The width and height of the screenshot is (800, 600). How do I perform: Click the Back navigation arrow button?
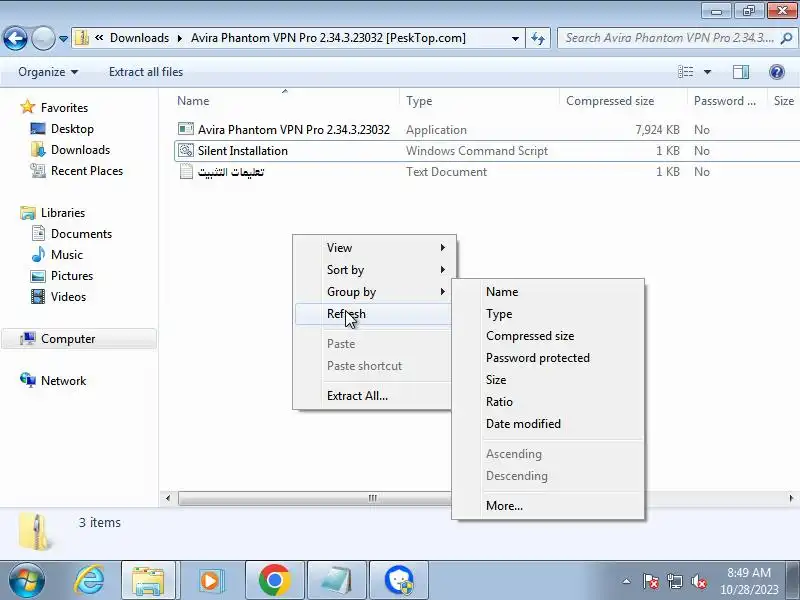(15, 38)
